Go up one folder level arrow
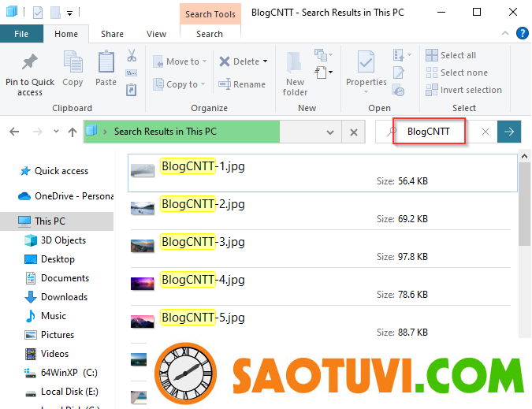Viewport: 532px width, 409px height. coord(73,132)
